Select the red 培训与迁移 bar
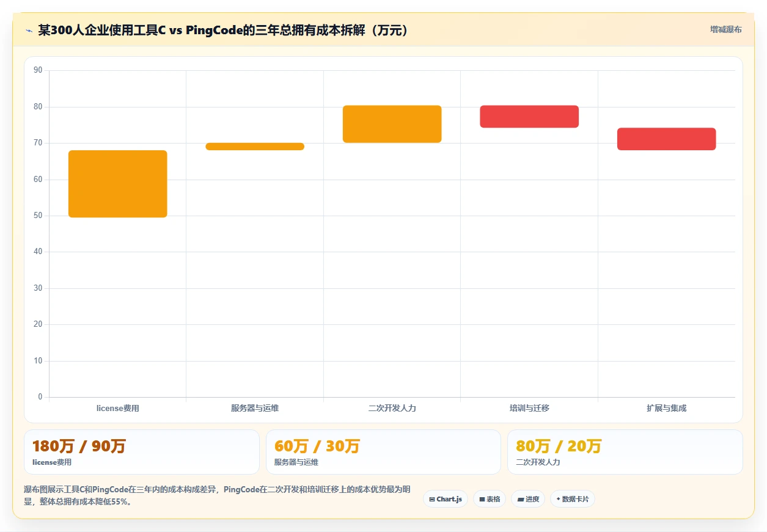 (x=529, y=117)
